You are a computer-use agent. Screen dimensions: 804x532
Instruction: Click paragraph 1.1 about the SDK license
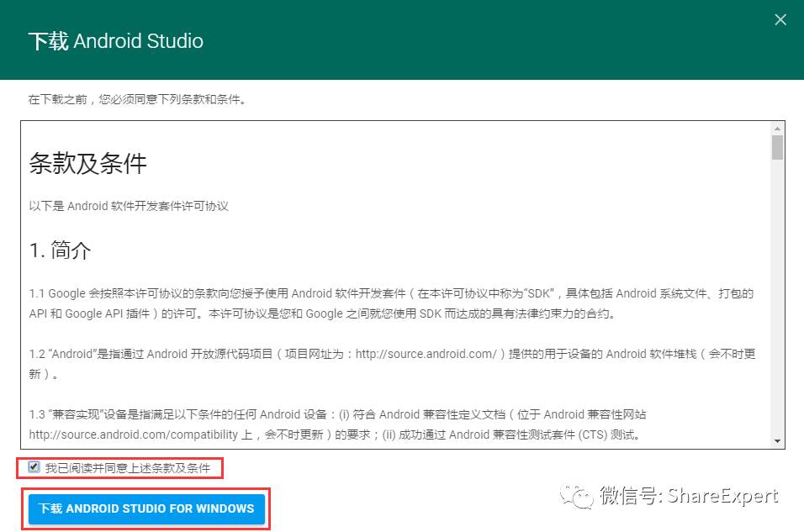(391, 303)
